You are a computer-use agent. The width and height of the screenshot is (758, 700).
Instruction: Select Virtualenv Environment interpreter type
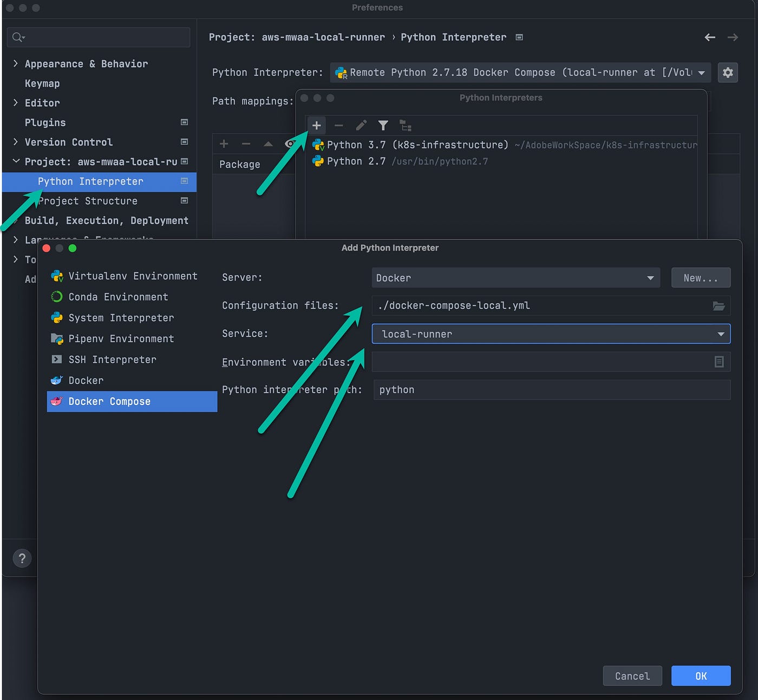(x=132, y=276)
